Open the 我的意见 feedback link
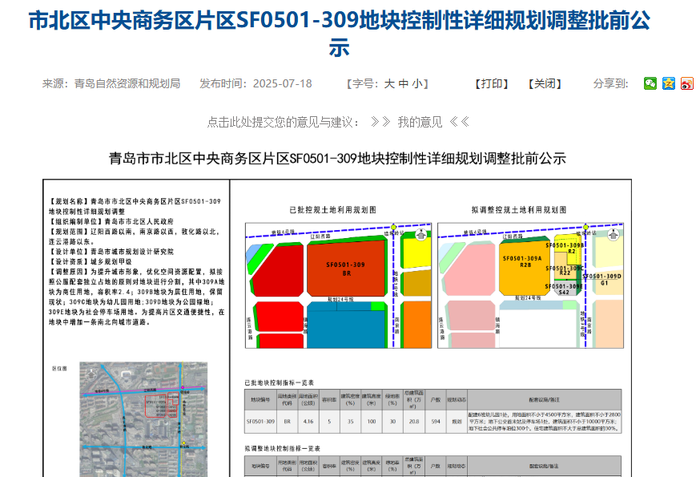Screen dimensions: 700x477 click(x=420, y=122)
